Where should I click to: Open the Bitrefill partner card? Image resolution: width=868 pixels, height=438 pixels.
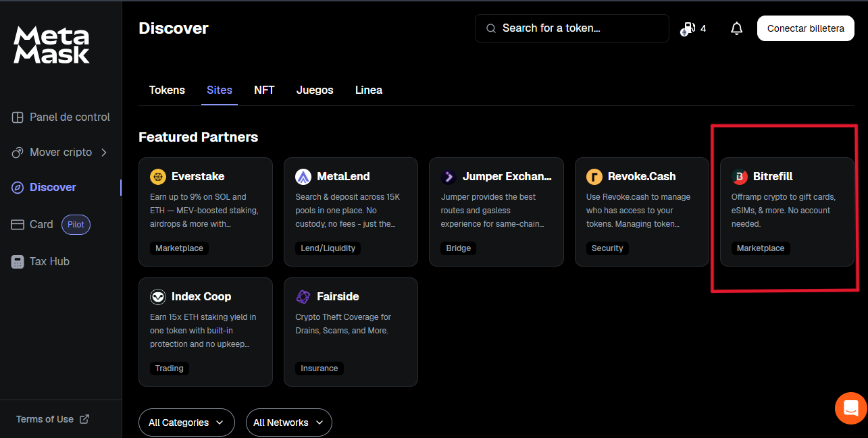[787, 212]
